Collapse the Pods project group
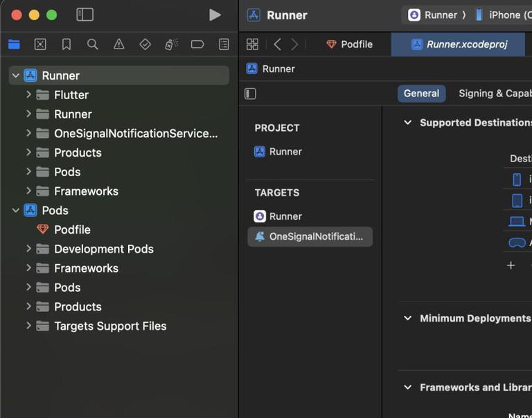Viewport: 532px width, 418px height. 16,210
